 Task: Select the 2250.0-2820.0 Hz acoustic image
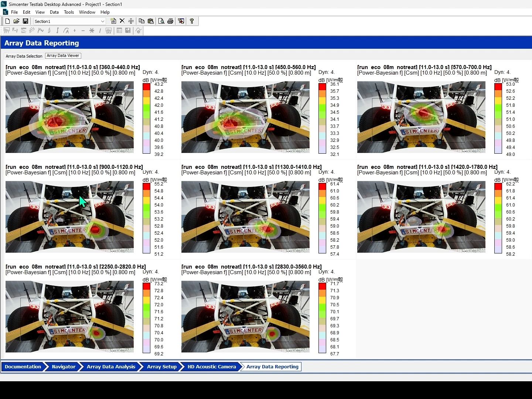click(x=69, y=317)
